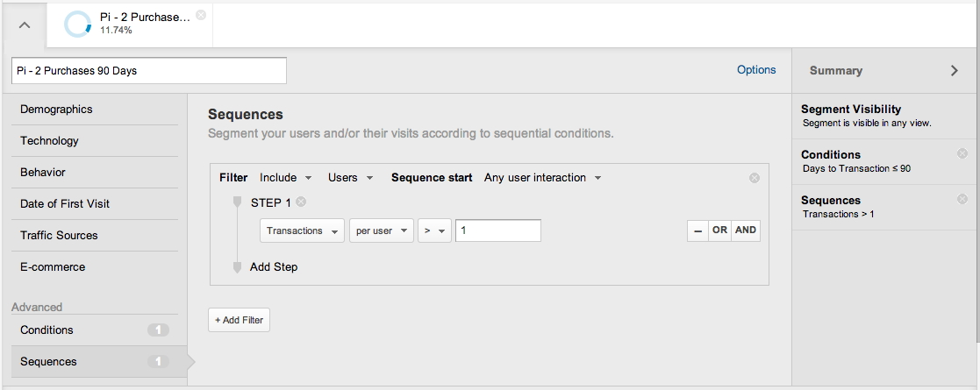Open the Demographics section
The image size is (980, 390).
tap(95, 110)
